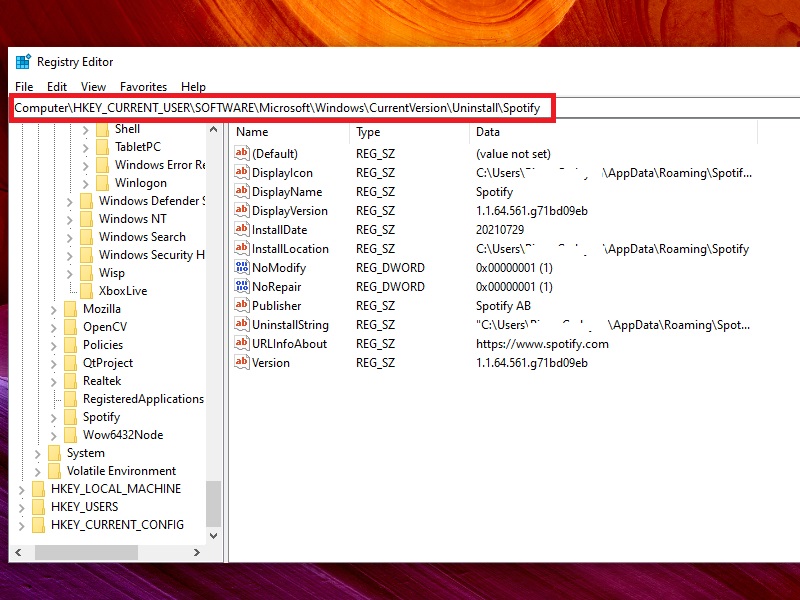Expand the Windows NT key
Image resolution: width=800 pixels, height=600 pixels.
(x=69, y=220)
